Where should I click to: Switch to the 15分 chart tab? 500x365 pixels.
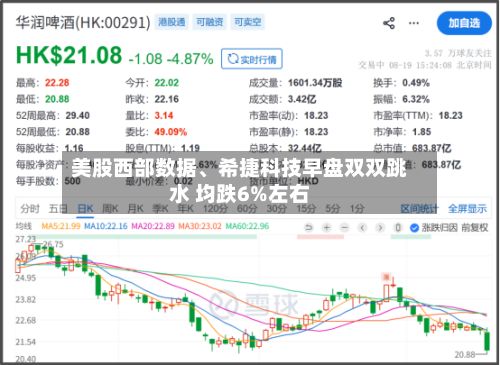[306, 209]
